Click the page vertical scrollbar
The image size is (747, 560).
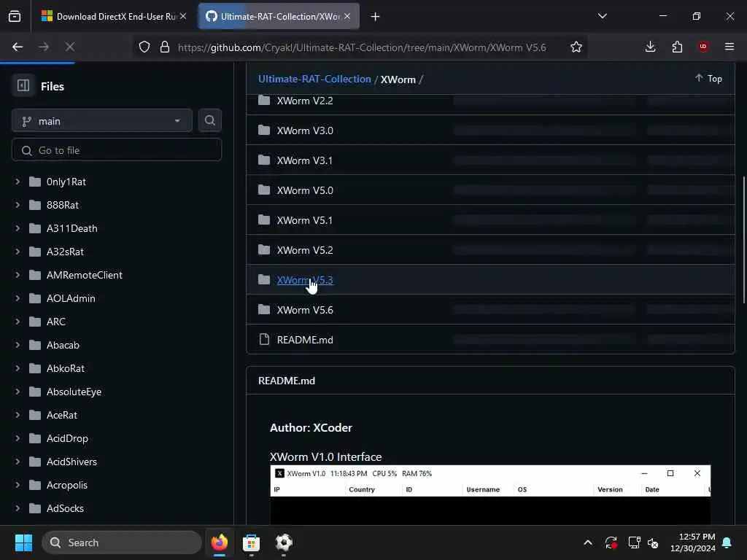tap(743, 241)
